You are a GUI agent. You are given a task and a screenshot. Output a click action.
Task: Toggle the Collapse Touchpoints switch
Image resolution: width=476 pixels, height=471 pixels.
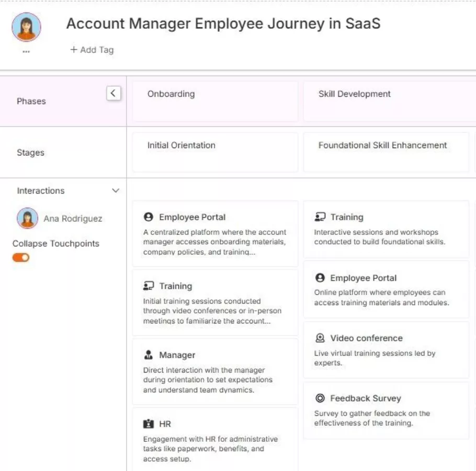[x=21, y=257]
